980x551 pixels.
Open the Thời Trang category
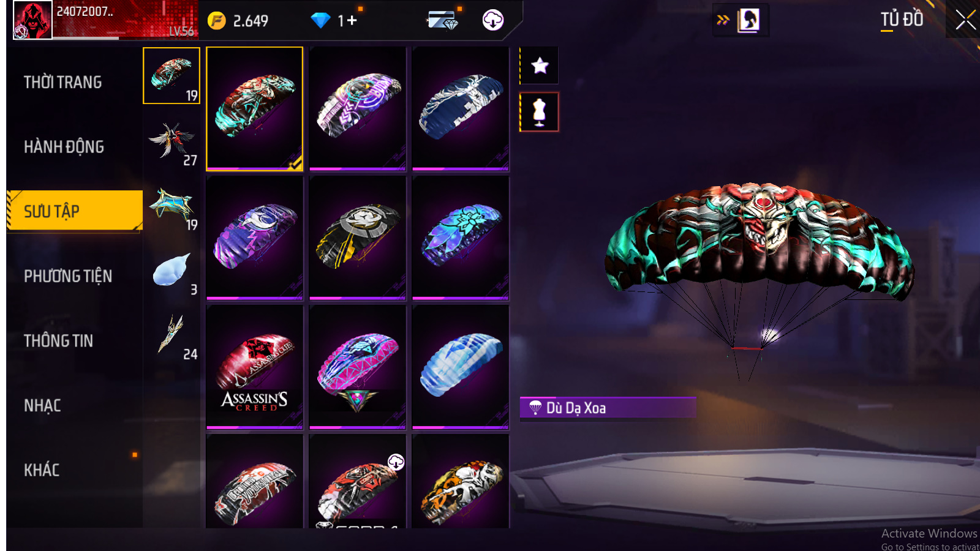62,82
